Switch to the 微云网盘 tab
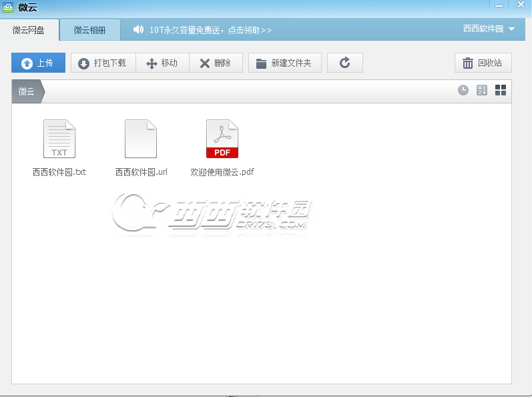Image resolution: width=532 pixels, height=397 pixels. [x=29, y=30]
